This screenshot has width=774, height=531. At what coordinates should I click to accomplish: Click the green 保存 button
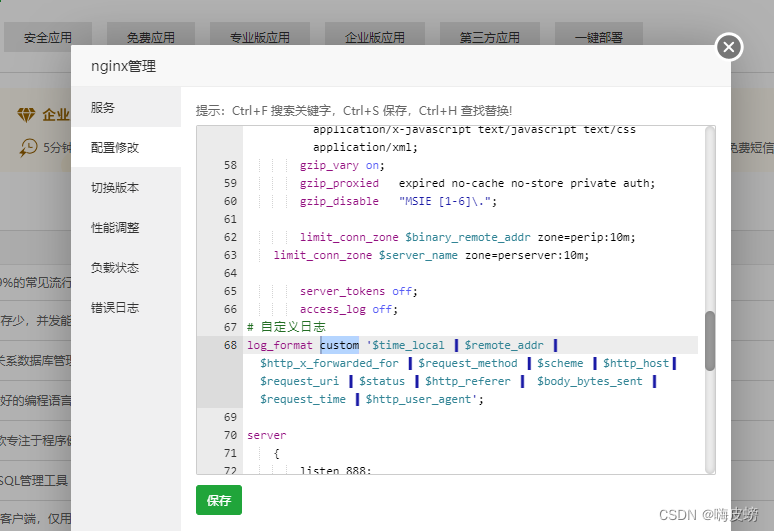click(219, 500)
